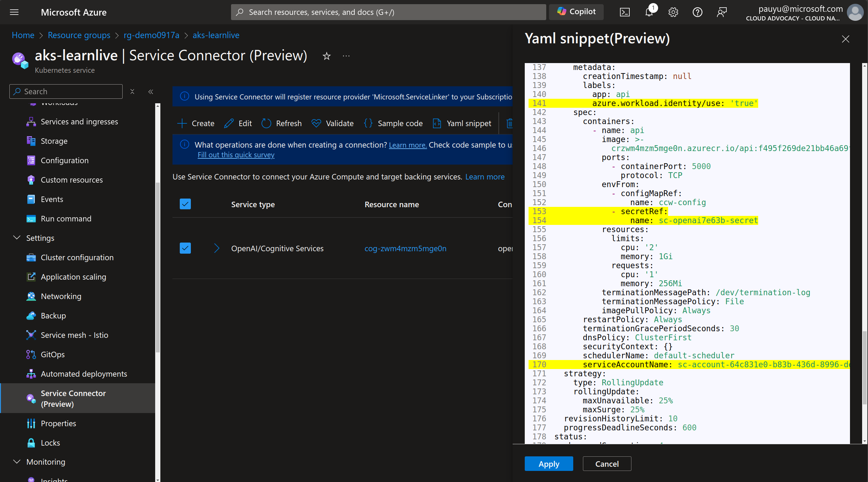
Task: Clear the sidebar search with X
Action: coord(132,91)
